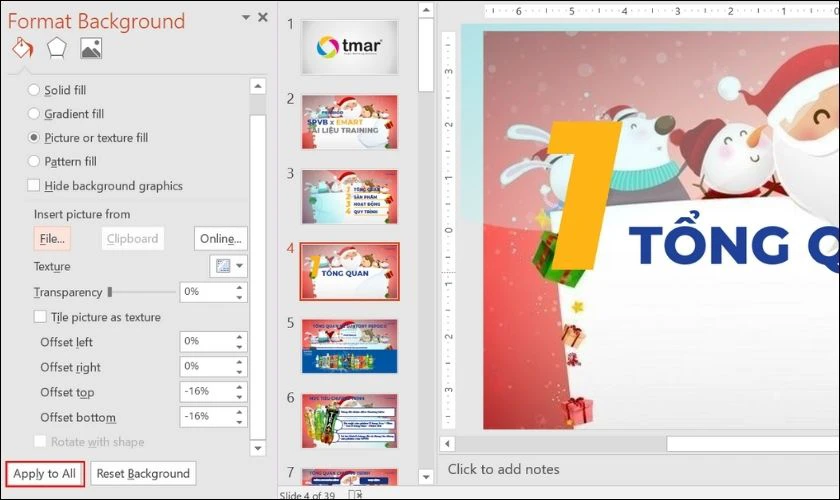Select slide 2 thumbnail in the slide panel
This screenshot has height=500, width=840.
coord(350,121)
